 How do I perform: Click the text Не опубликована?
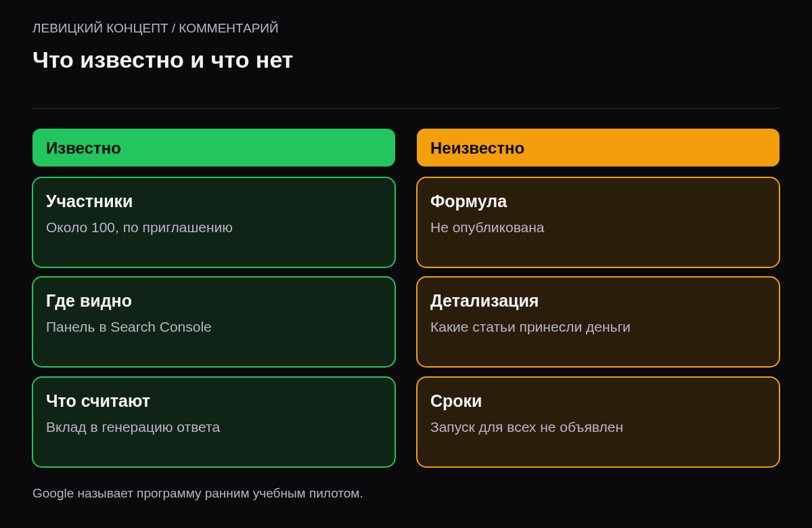coord(487,227)
